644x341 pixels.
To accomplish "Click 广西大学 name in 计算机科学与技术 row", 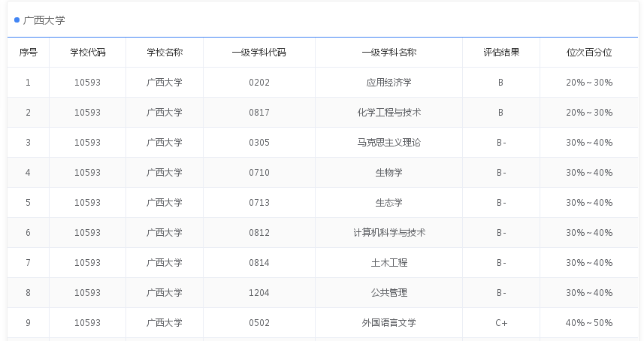I will tap(165, 233).
